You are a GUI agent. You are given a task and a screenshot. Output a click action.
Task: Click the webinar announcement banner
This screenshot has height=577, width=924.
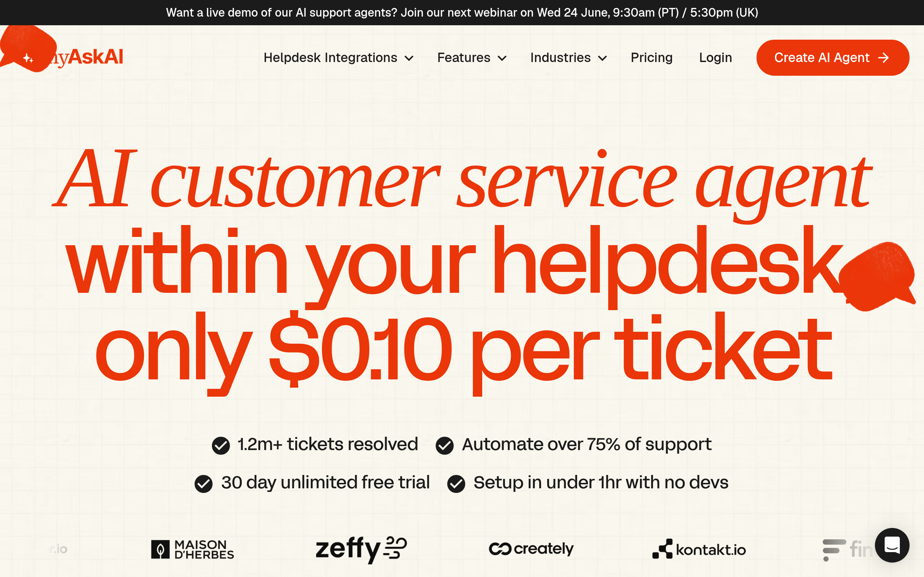coord(462,13)
